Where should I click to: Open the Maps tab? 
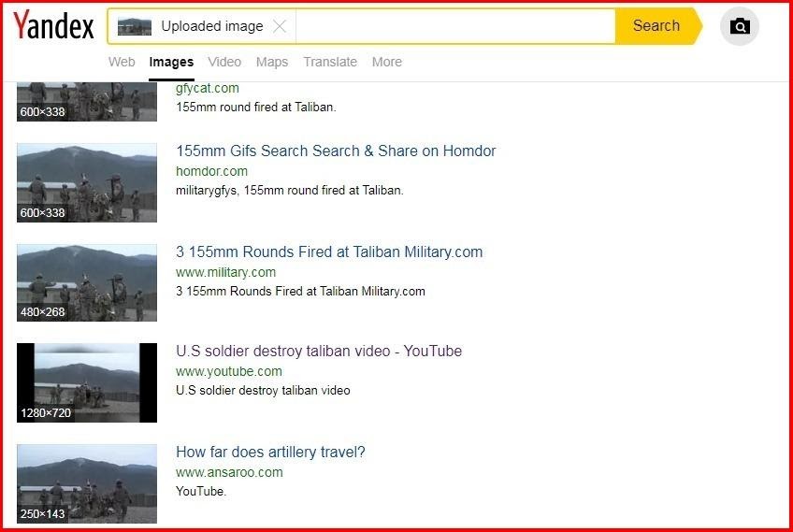(x=271, y=62)
